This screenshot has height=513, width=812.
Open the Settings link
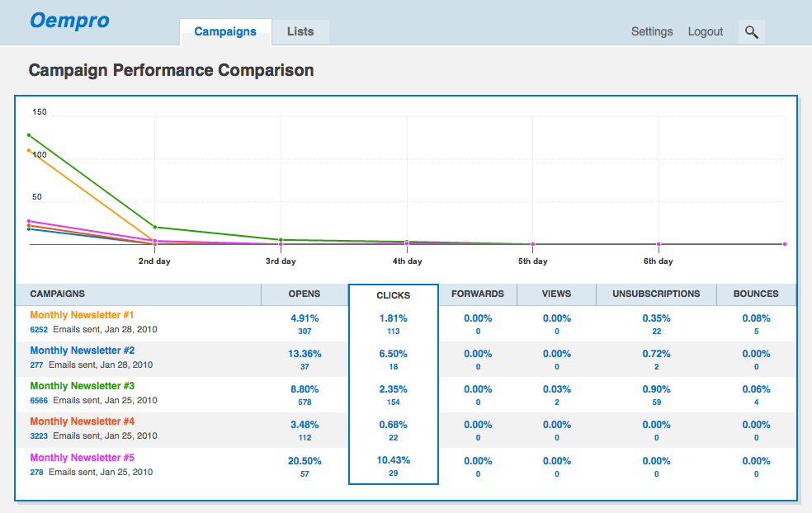click(x=652, y=32)
